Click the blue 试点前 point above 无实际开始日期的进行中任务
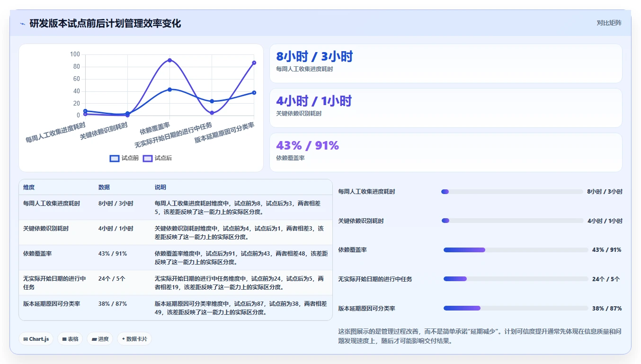 point(212,101)
